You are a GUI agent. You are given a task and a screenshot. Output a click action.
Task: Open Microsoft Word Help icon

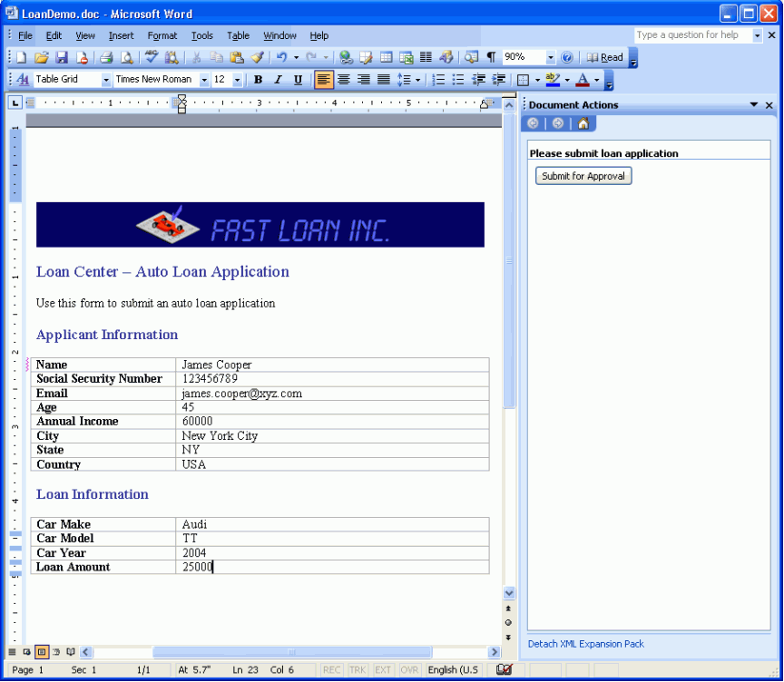point(566,57)
